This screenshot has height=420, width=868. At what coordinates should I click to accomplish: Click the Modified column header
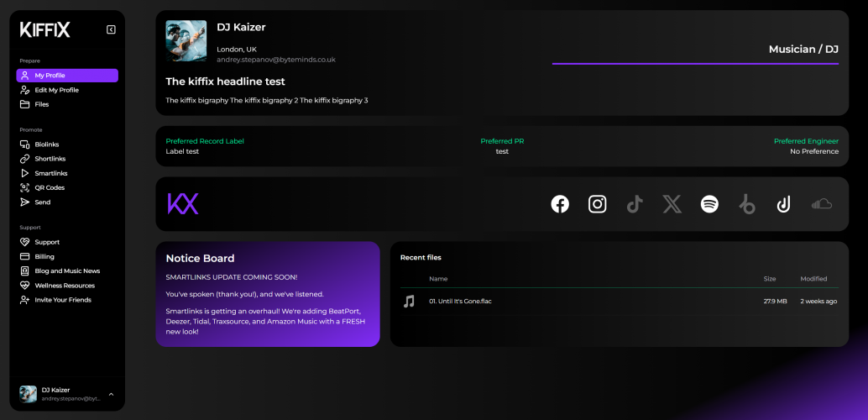point(813,279)
